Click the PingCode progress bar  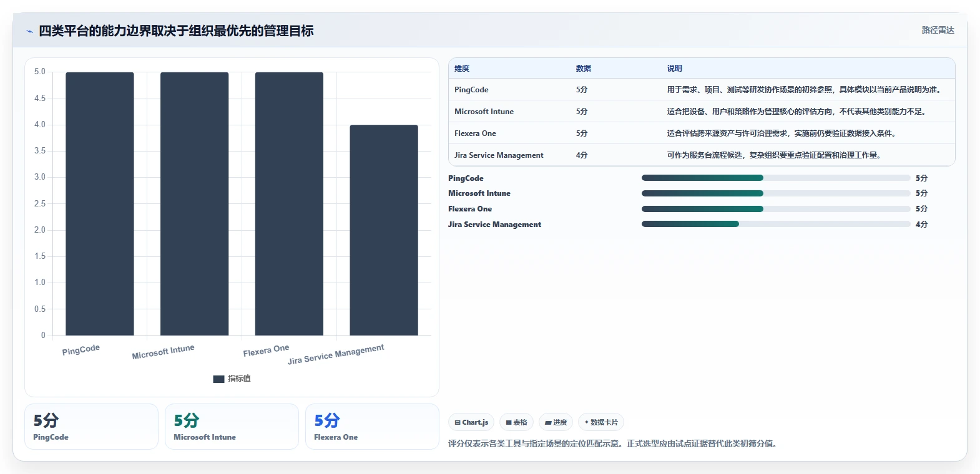pos(776,178)
